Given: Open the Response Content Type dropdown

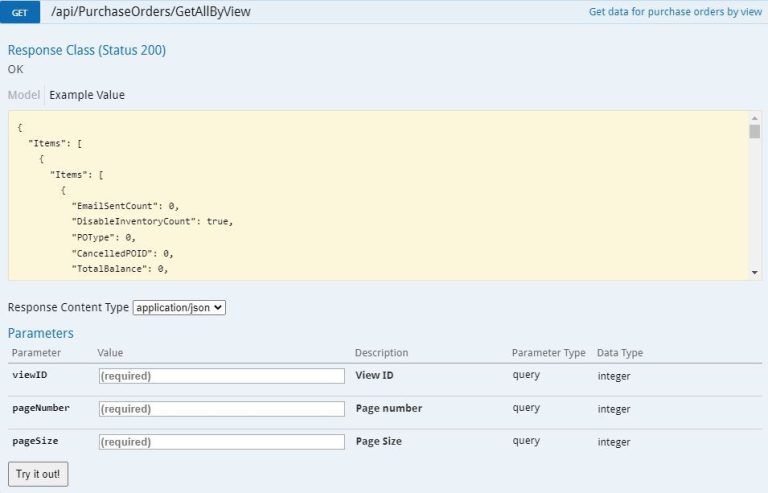Looking at the screenshot, I should (179, 307).
